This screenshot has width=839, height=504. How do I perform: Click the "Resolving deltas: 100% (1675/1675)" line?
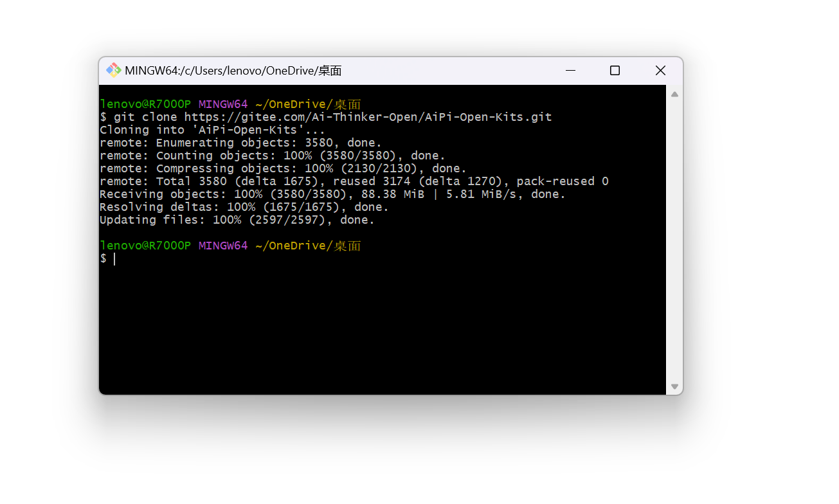[244, 207]
